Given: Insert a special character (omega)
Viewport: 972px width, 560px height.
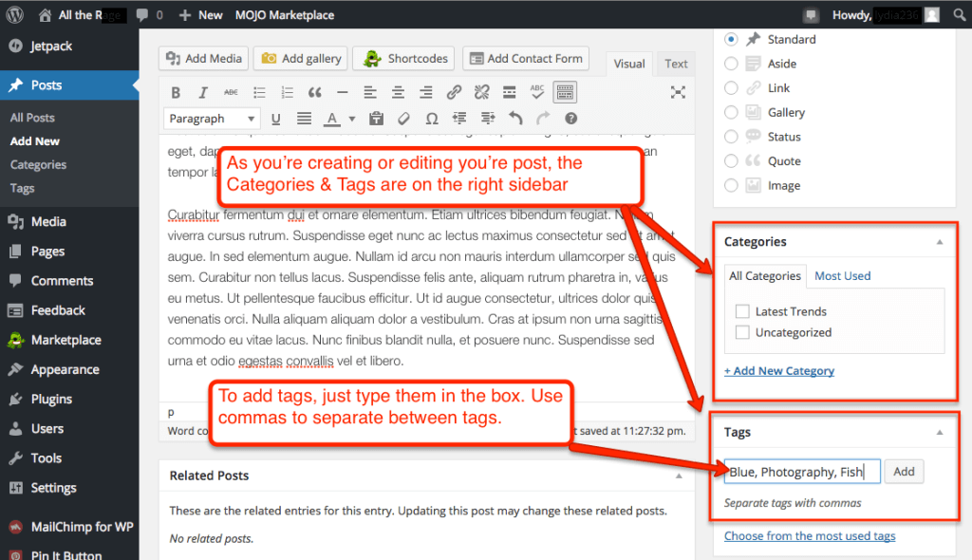Looking at the screenshot, I should coord(432,119).
